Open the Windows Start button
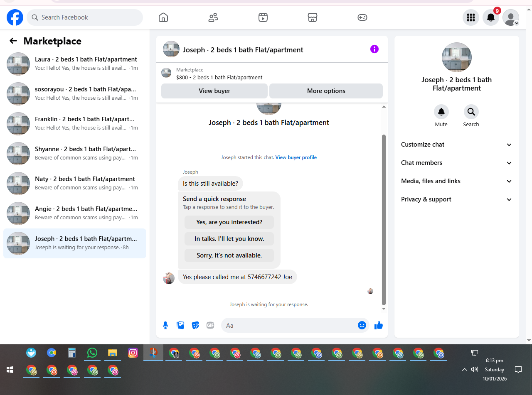 point(10,370)
